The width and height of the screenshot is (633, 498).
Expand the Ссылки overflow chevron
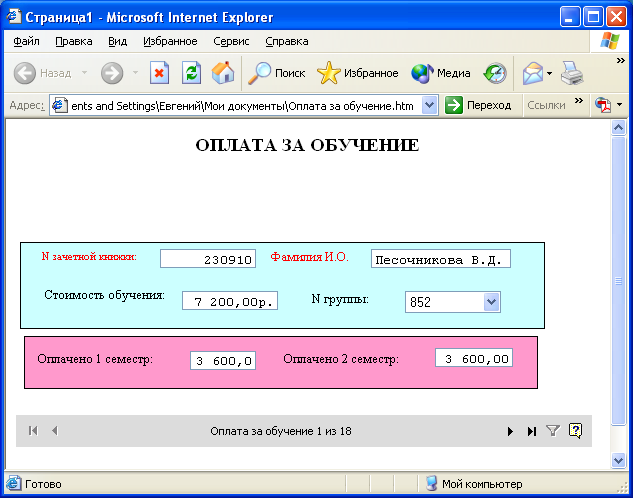tap(579, 100)
